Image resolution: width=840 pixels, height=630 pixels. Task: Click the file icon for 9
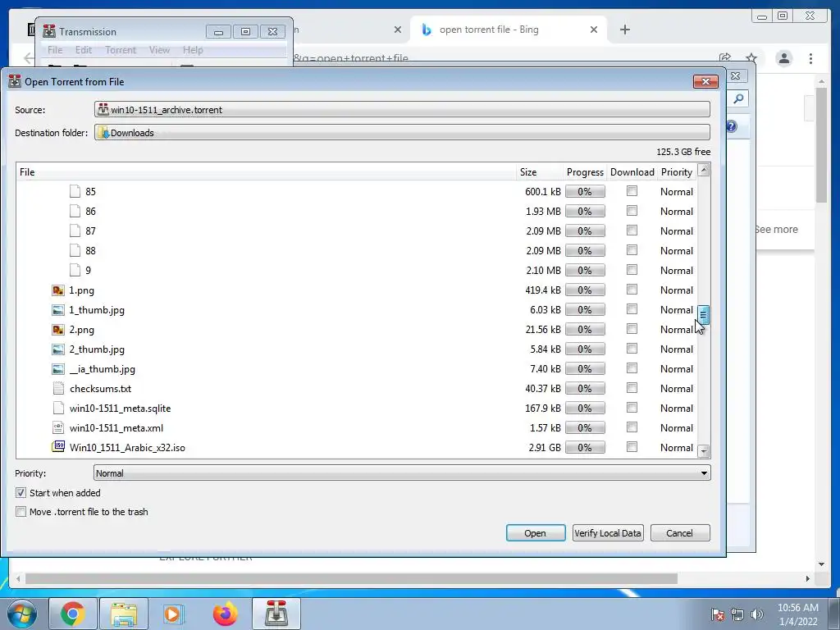[x=75, y=270]
